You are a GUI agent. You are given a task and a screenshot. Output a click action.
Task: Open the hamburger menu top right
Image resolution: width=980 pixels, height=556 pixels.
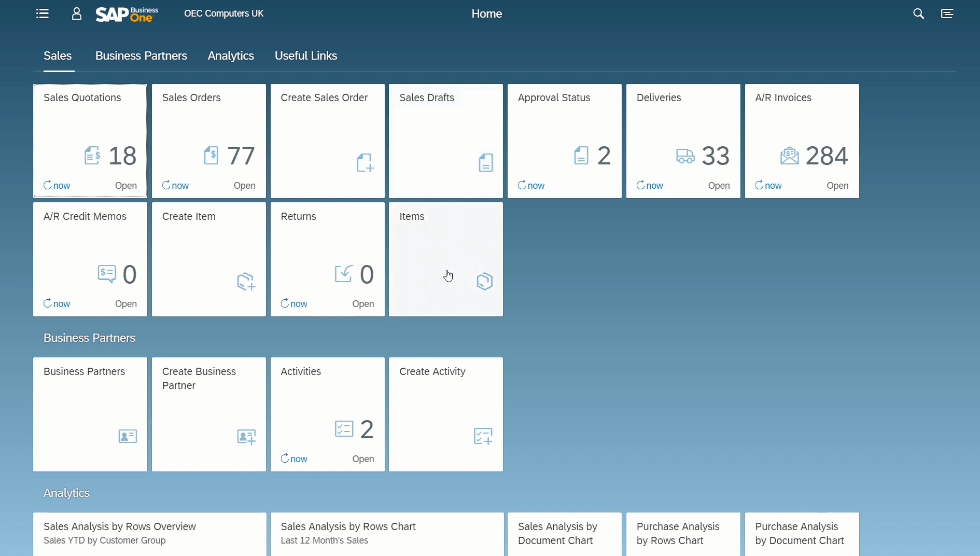947,13
